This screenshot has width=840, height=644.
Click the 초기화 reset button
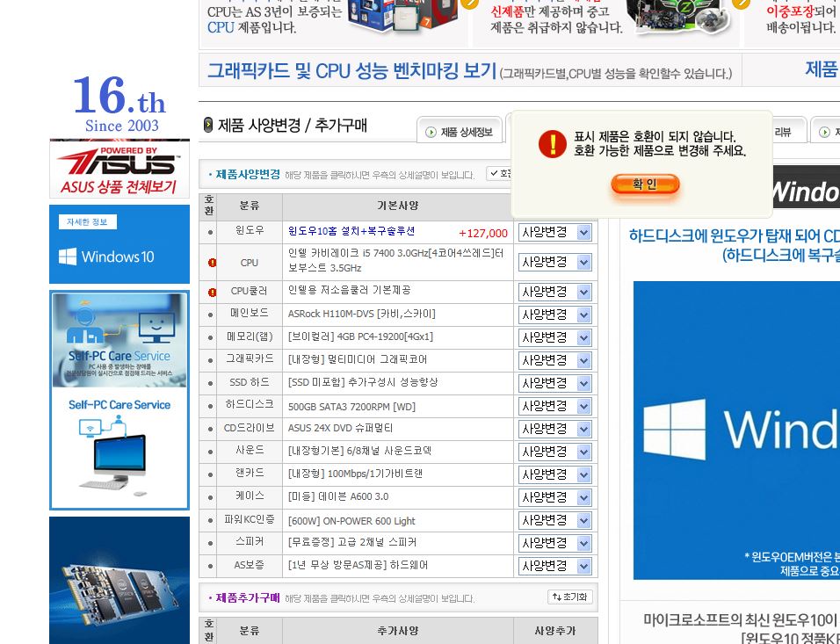570,597
